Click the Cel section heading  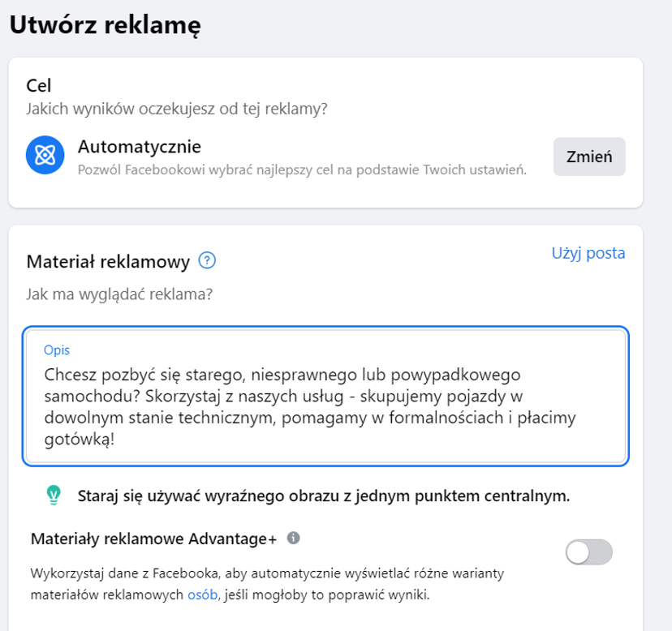click(39, 86)
